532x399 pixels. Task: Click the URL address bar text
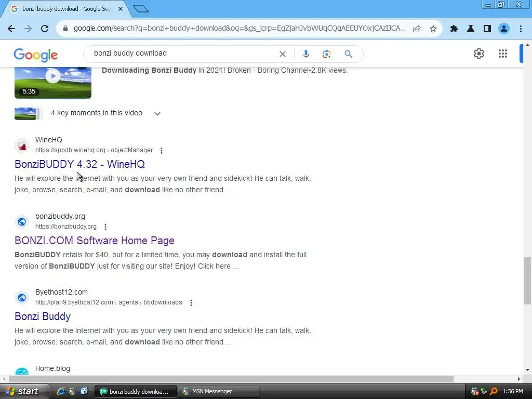239,29
